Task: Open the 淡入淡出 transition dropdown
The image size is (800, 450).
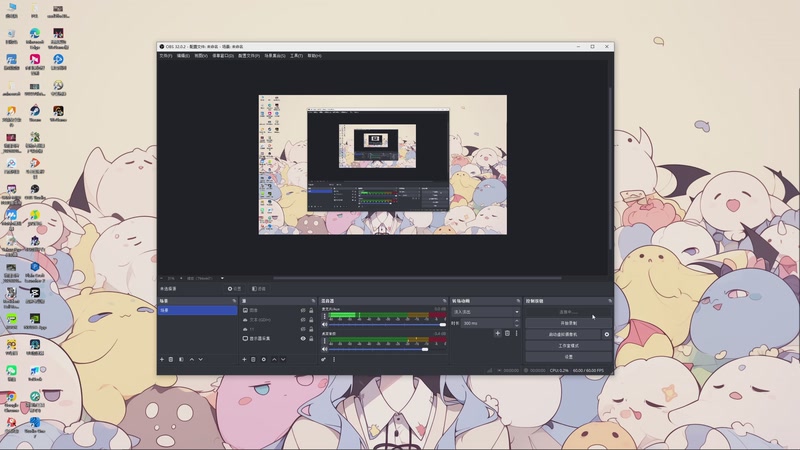Action: (x=486, y=312)
